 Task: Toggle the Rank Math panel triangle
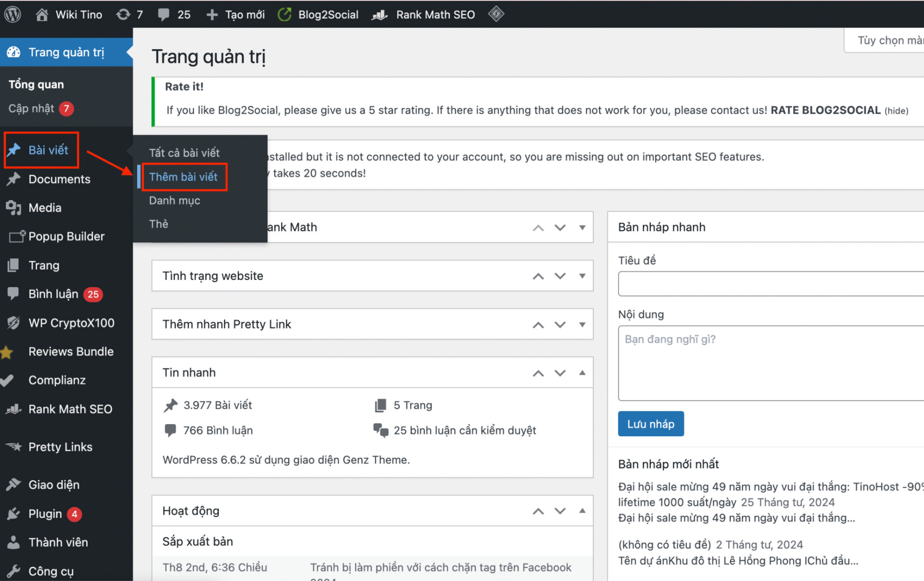coord(582,227)
